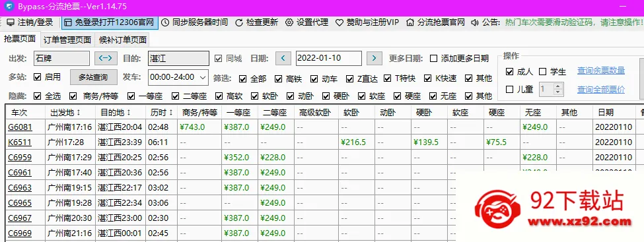Toggle hide 全选 checkbox
The width and height of the screenshot is (644, 242).
(38, 96)
